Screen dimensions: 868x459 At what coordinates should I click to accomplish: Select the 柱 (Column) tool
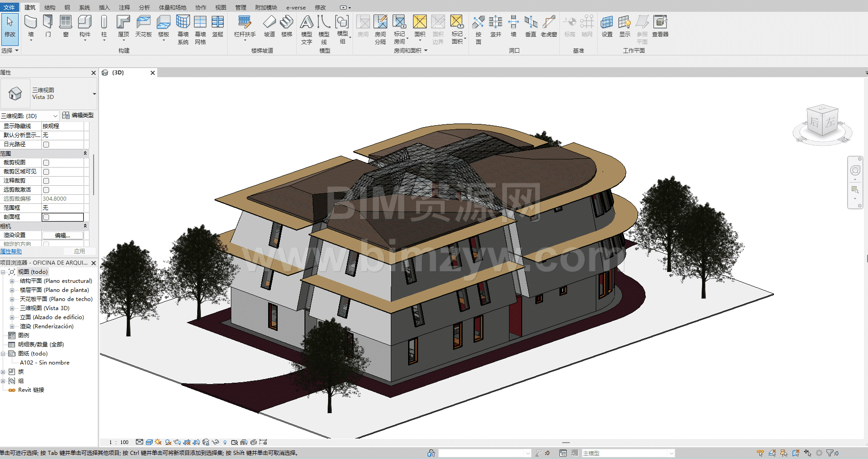(x=104, y=28)
